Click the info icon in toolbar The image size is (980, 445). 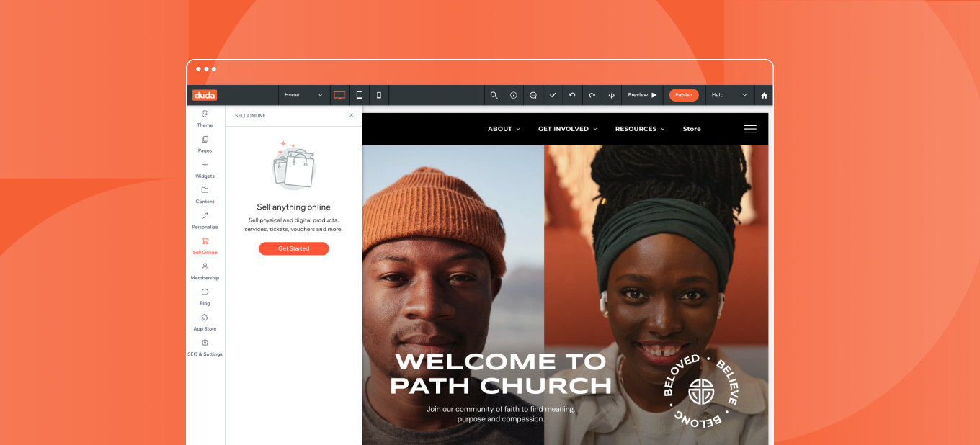click(x=514, y=95)
